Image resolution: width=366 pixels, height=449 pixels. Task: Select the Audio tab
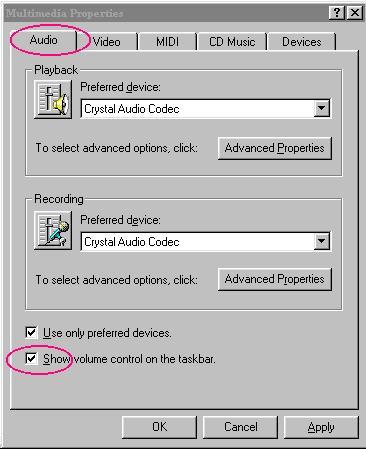tap(43, 40)
